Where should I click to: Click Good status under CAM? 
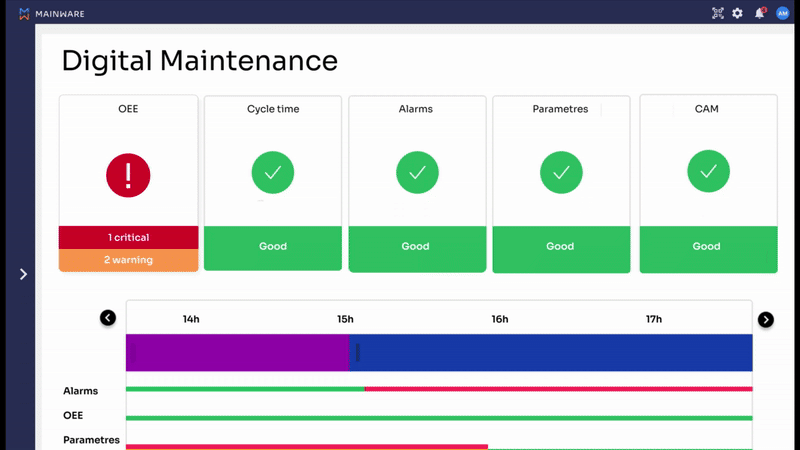pos(708,249)
